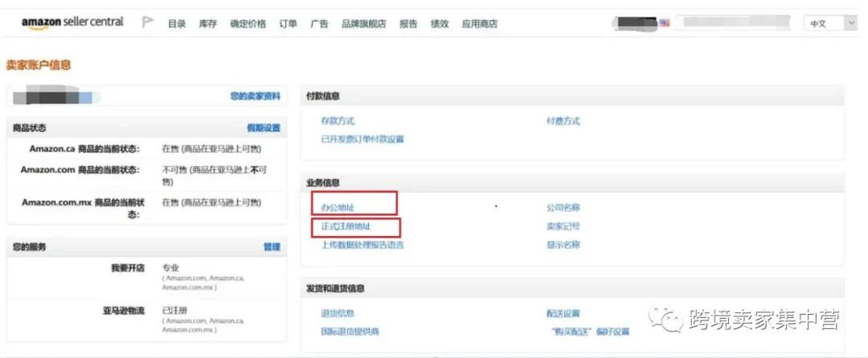Open the 公司名称 link
Viewport: 868px width, 358px height.
coord(563,208)
